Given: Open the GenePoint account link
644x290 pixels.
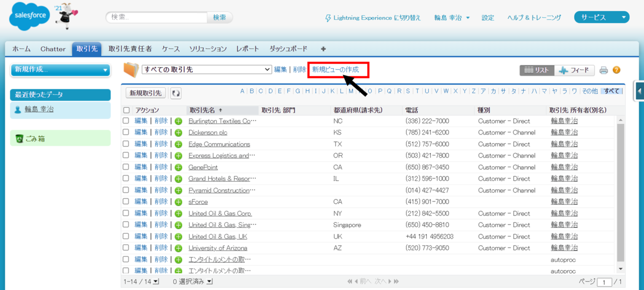Looking at the screenshot, I should click(203, 167).
